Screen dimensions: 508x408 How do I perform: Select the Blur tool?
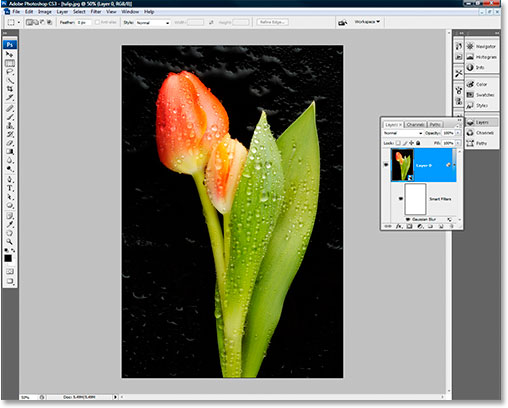click(x=10, y=160)
